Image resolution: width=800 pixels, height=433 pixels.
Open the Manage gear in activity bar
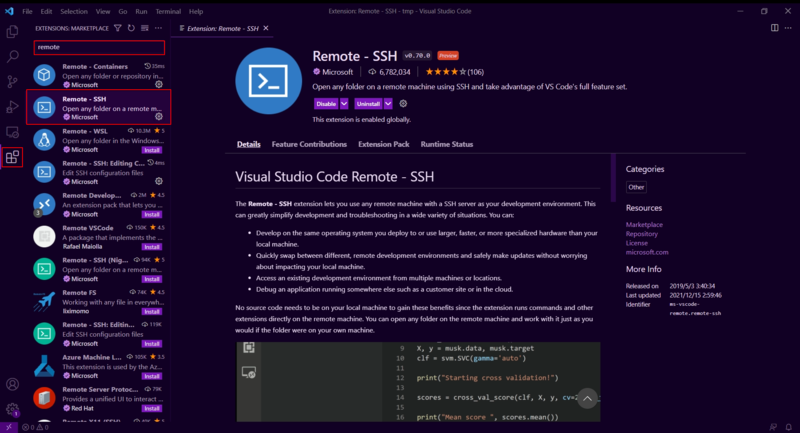(12, 409)
